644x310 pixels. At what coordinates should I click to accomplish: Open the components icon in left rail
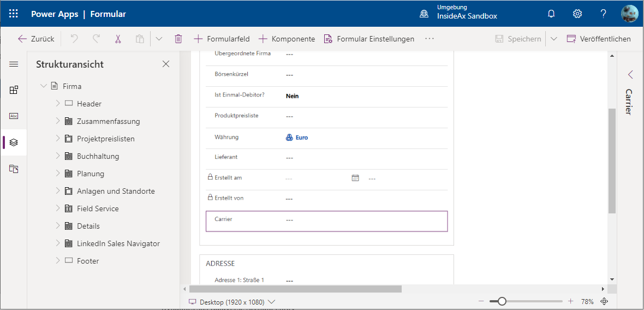tap(14, 90)
